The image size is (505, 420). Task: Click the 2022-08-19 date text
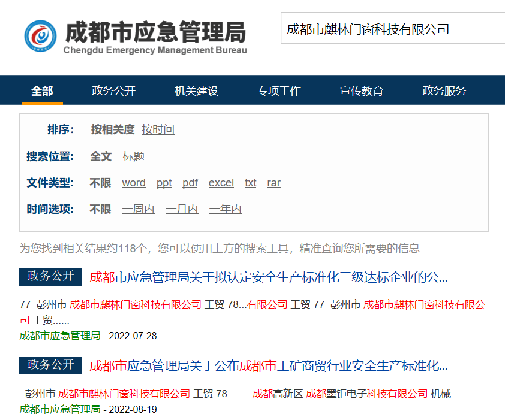[x=133, y=409]
